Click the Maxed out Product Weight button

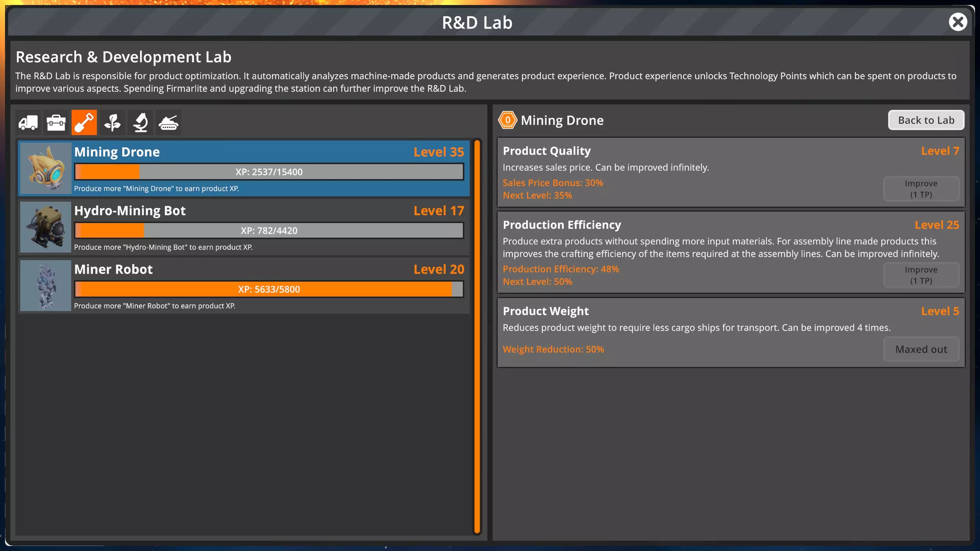921,349
